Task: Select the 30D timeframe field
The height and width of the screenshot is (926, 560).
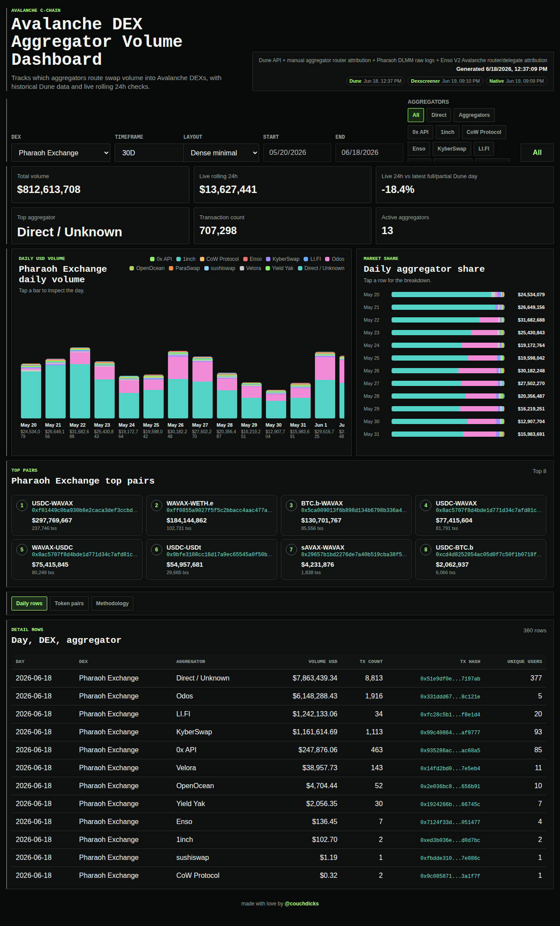Action: [149, 153]
